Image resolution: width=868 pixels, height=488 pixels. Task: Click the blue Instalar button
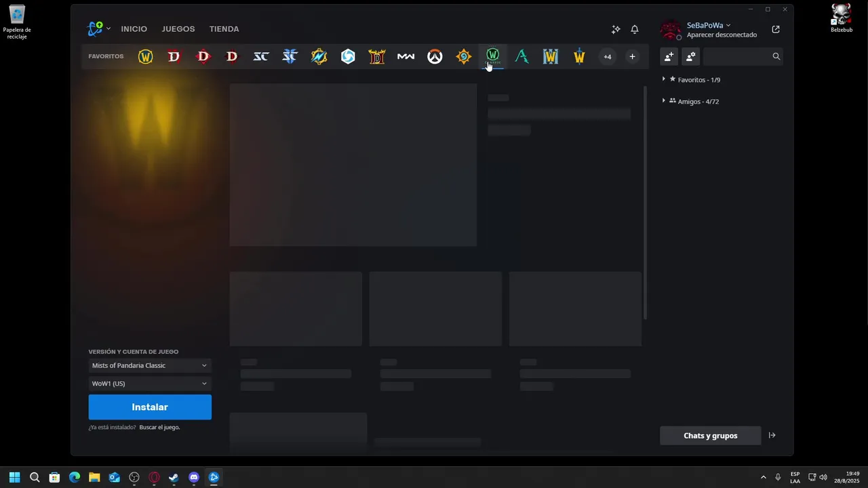[x=150, y=407]
